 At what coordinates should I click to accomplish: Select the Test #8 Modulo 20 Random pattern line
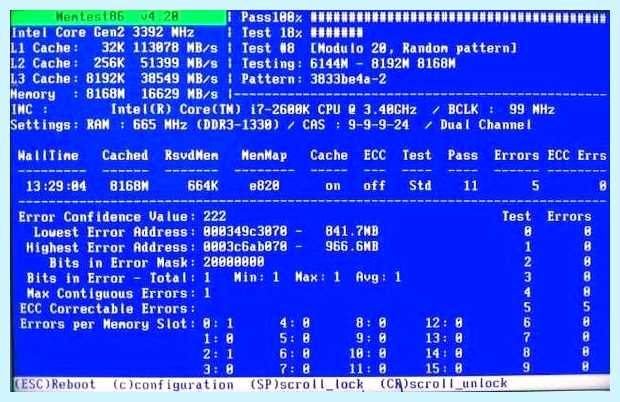379,48
